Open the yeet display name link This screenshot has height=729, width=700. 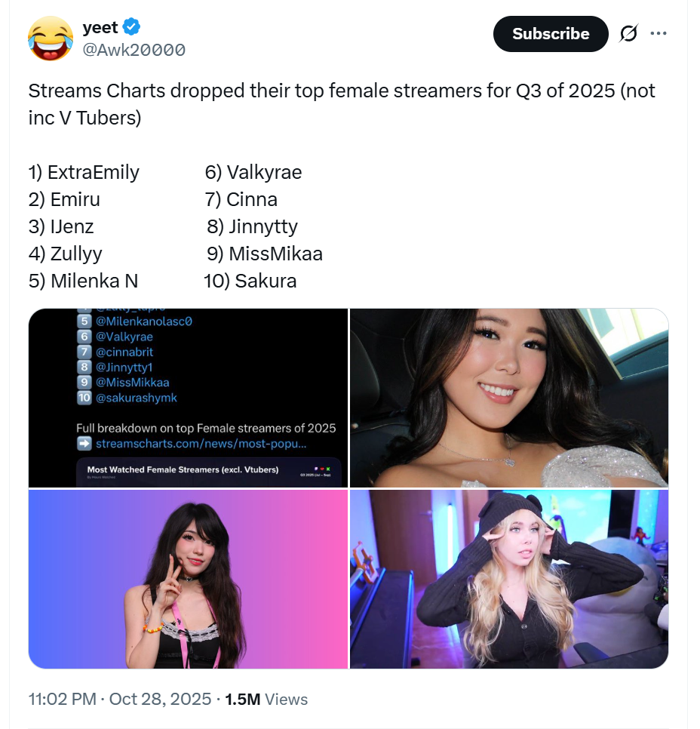[x=100, y=28]
